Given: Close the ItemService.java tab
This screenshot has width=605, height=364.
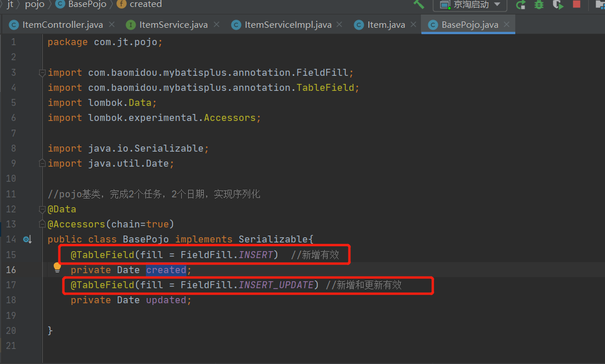Looking at the screenshot, I should click(217, 24).
